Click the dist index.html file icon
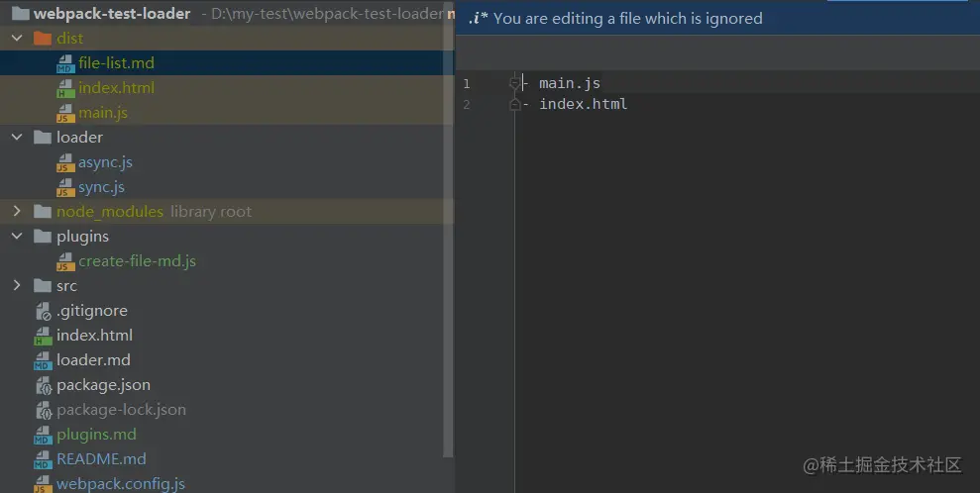 click(x=65, y=89)
